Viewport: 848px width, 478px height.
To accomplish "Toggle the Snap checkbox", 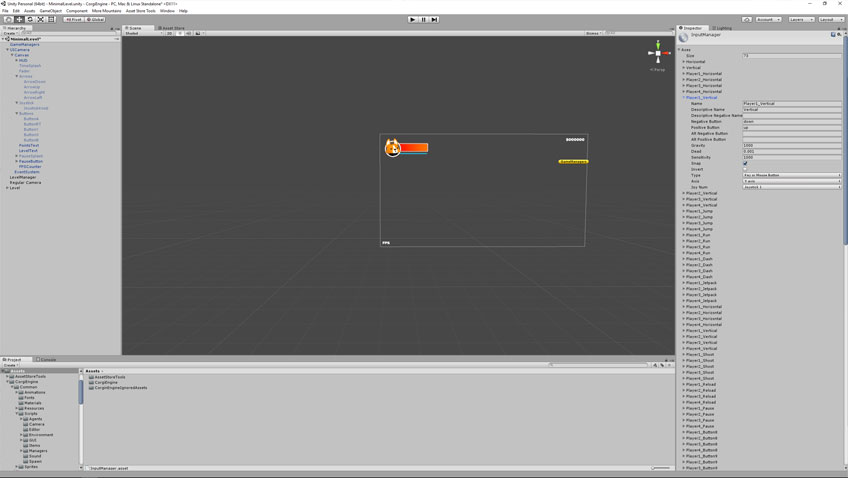I will click(x=745, y=163).
